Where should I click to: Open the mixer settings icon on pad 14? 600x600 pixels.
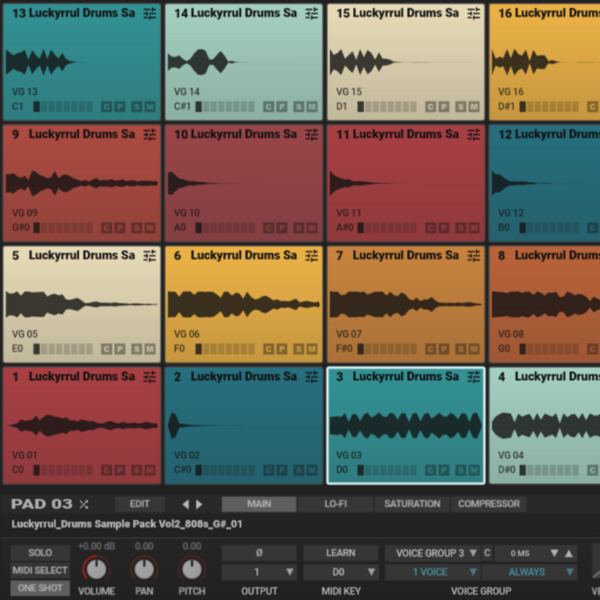tap(311, 13)
